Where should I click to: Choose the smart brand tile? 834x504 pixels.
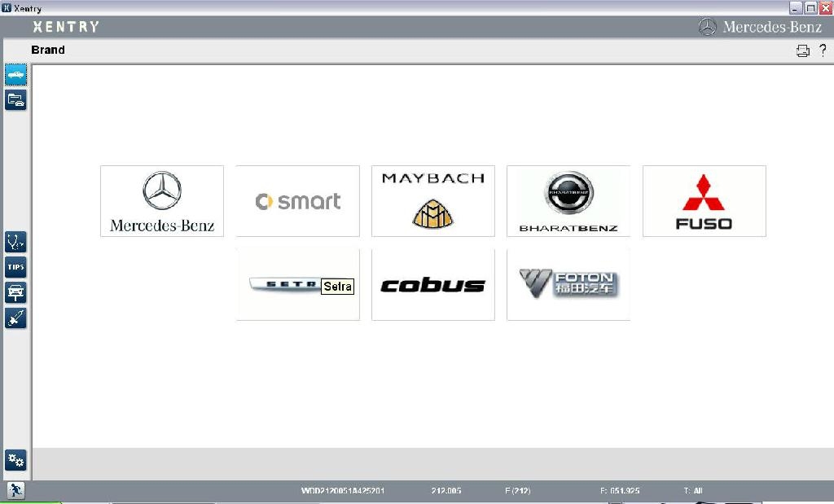[298, 201]
